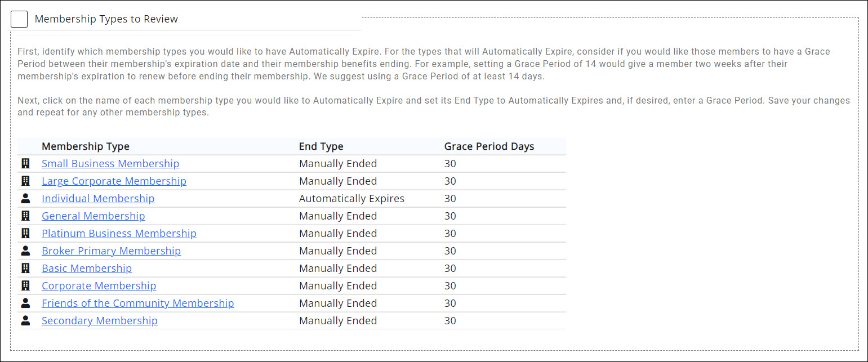Screen dimensions: 868x362
Task: Open the Individual Membership type
Action: [98, 199]
